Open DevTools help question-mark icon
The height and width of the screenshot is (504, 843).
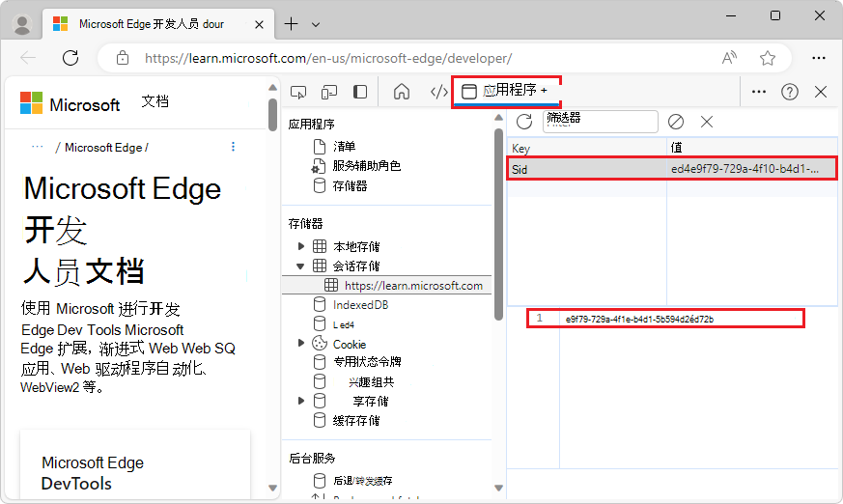point(789,92)
